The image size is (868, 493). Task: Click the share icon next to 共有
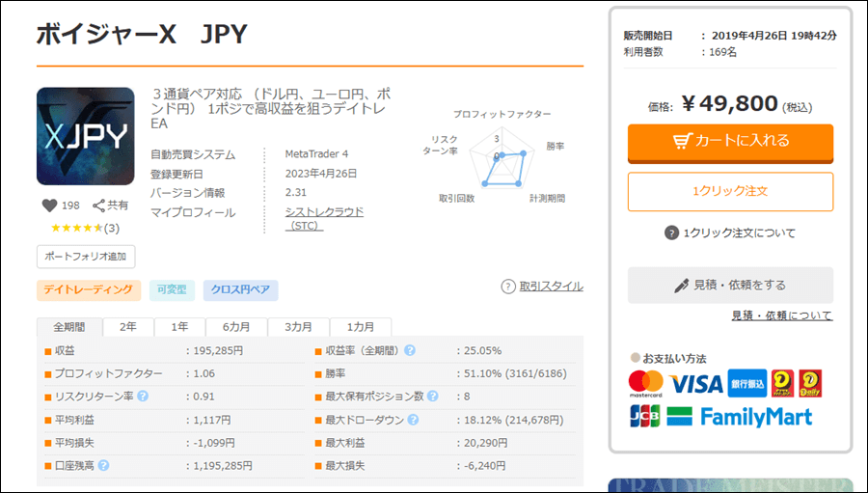pyautogui.click(x=98, y=205)
